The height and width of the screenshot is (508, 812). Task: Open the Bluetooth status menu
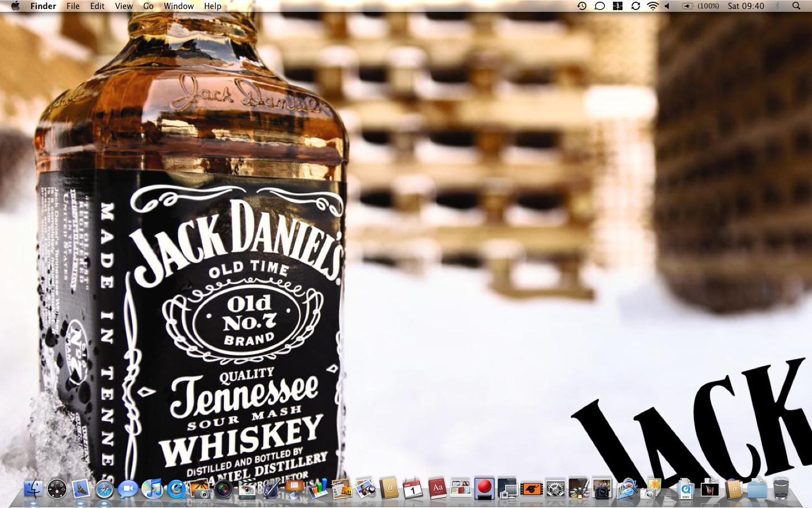tap(778, 6)
